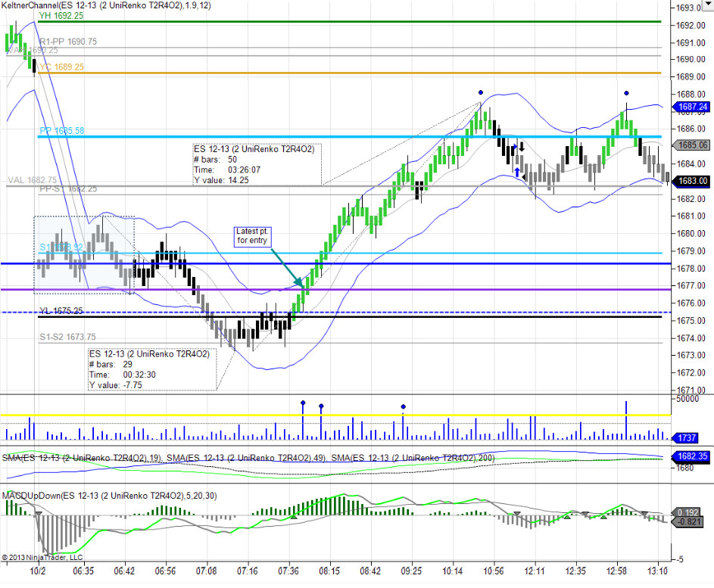
Task: Click the YH 1692.25 green line label
Action: coord(61,15)
